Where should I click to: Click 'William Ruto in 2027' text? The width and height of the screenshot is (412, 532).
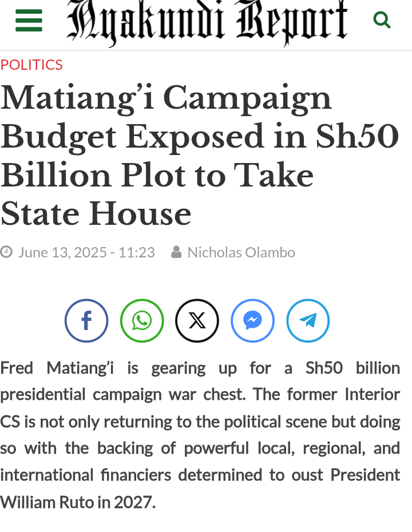[x=77, y=502]
